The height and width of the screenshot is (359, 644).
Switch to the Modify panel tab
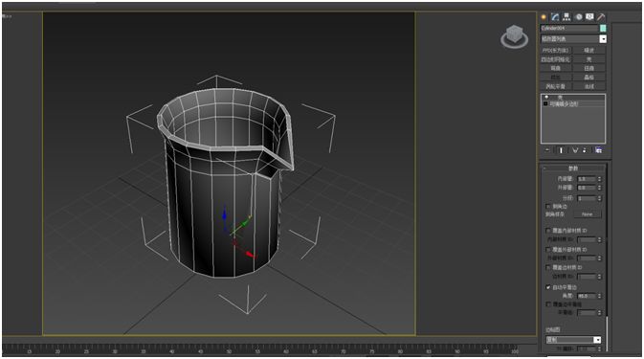coord(555,17)
